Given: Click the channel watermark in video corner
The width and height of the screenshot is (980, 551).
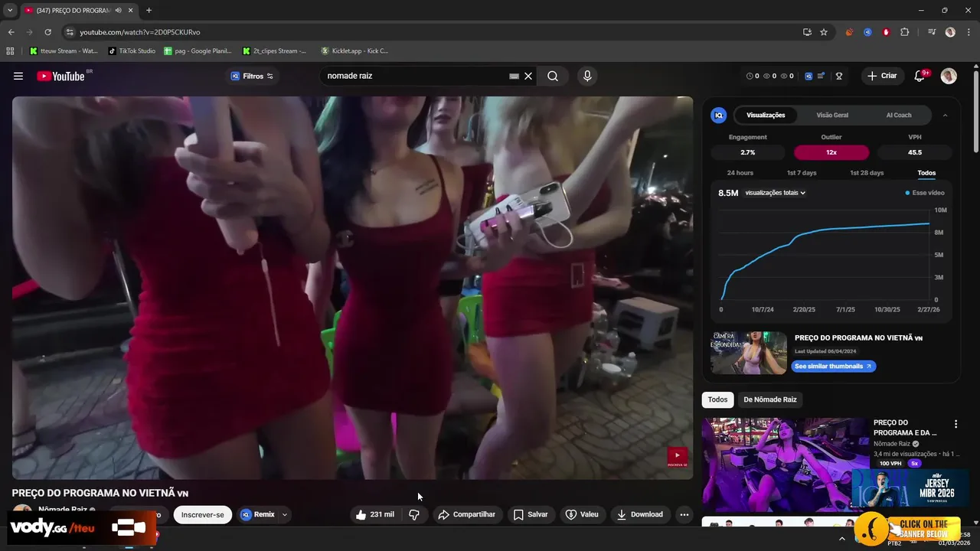Looking at the screenshot, I should tap(678, 457).
